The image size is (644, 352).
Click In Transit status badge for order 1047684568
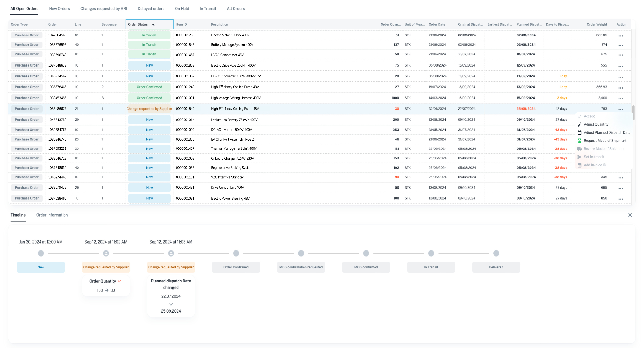point(149,35)
